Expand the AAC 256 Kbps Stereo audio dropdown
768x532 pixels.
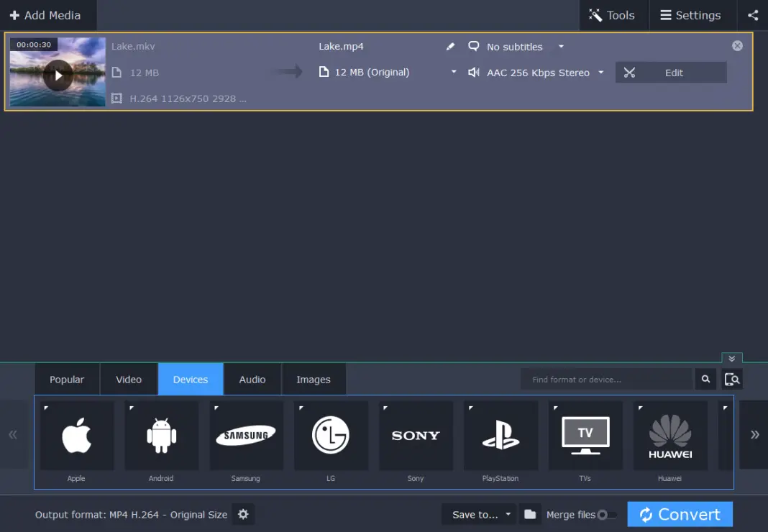click(601, 73)
